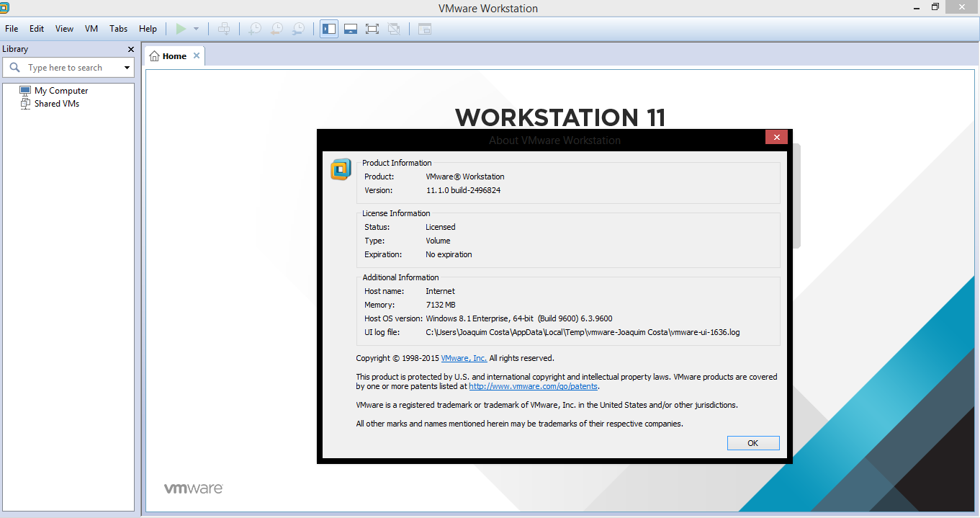Click the Unity mode toolbar icon

coord(393,29)
